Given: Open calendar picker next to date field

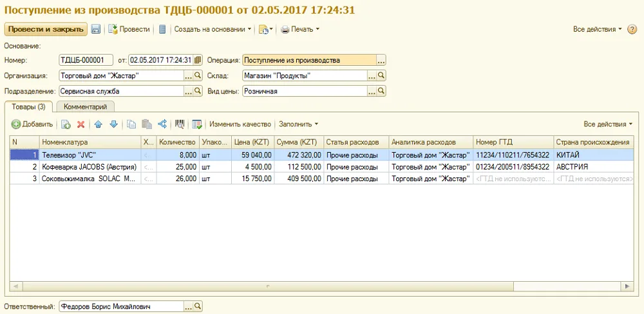Looking at the screenshot, I should 198,60.
